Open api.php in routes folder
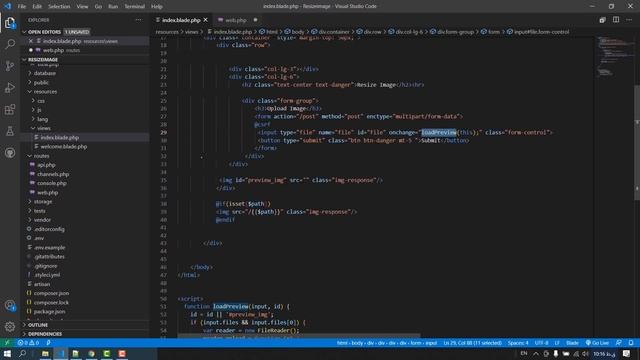The image size is (640, 360). coord(46,165)
